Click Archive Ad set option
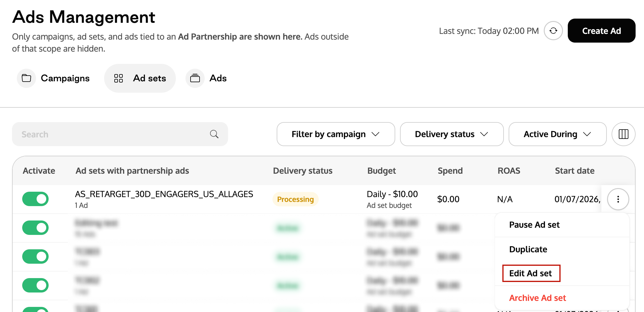Viewport: 644px width, 312px height. (537, 298)
